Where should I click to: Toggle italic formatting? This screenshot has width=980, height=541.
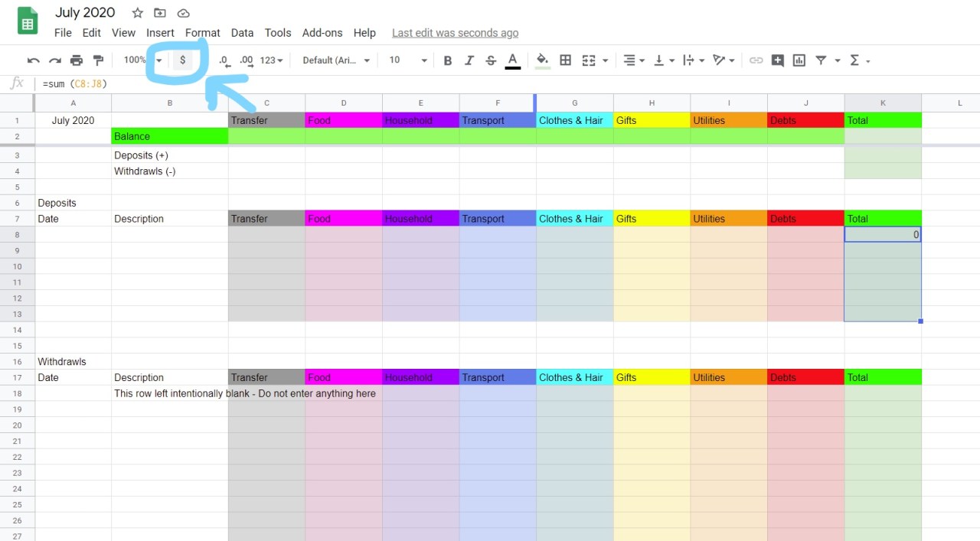(469, 60)
